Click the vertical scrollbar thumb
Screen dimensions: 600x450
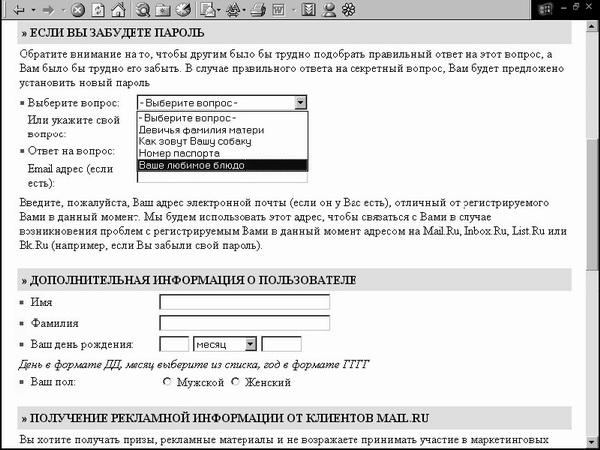(x=591, y=206)
